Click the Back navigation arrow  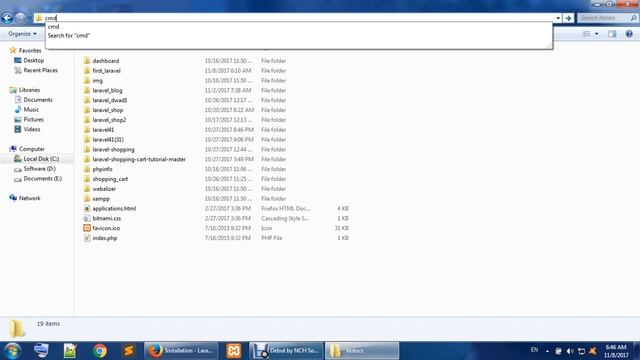pos(7,18)
